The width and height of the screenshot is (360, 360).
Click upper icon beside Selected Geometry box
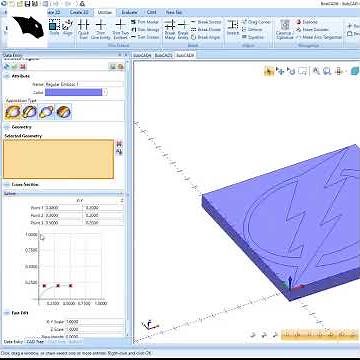119,144
